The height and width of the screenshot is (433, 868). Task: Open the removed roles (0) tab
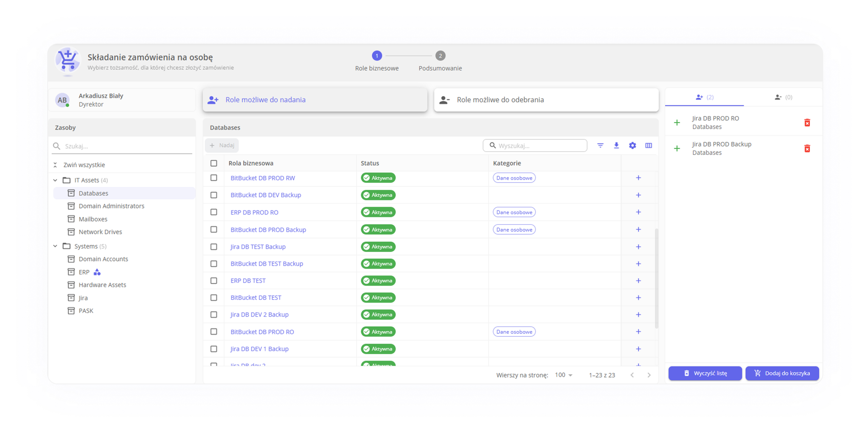(x=783, y=97)
